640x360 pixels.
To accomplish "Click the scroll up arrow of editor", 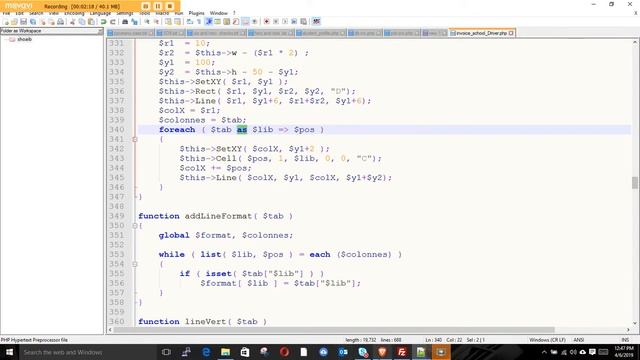I will [635, 42].
